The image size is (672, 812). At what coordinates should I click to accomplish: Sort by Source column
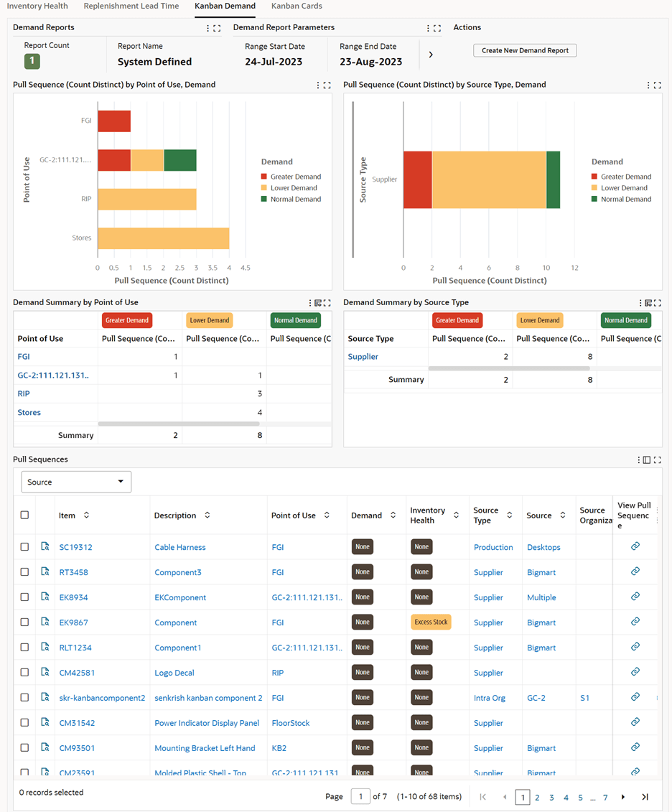[563, 515]
